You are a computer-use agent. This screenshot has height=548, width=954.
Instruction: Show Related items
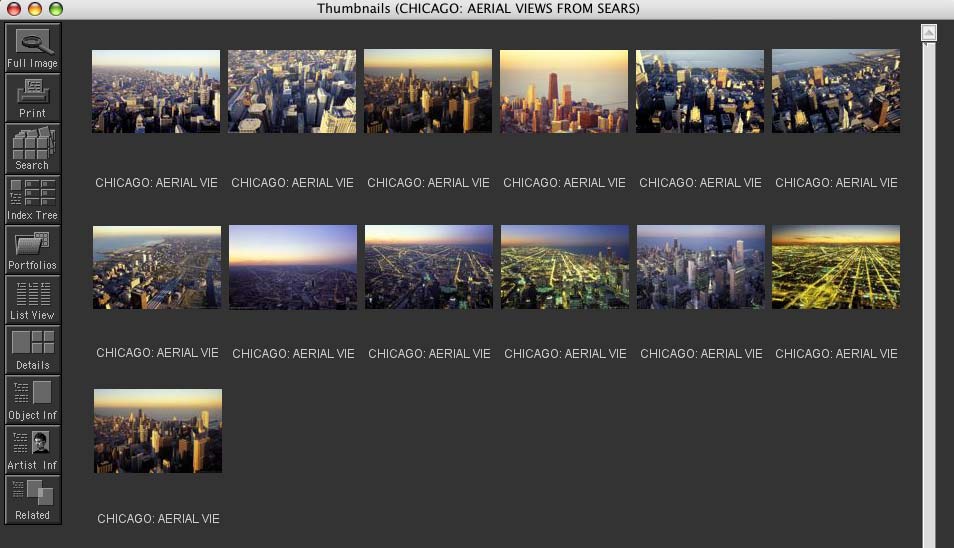click(x=33, y=499)
